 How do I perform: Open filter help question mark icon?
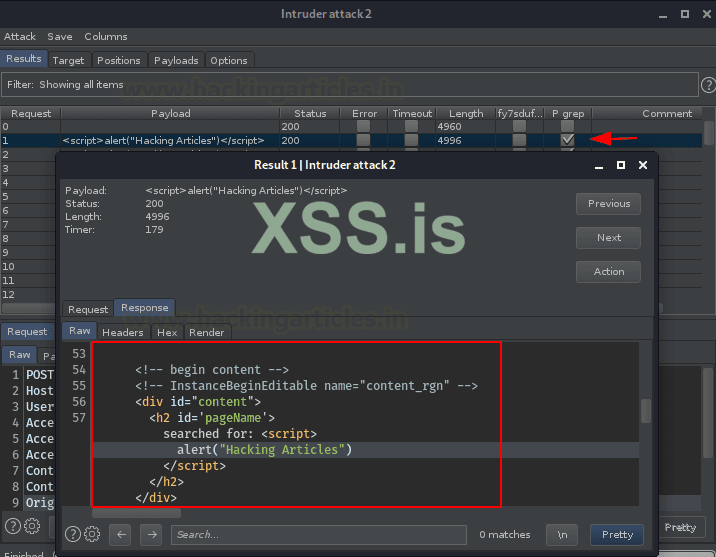click(x=708, y=85)
